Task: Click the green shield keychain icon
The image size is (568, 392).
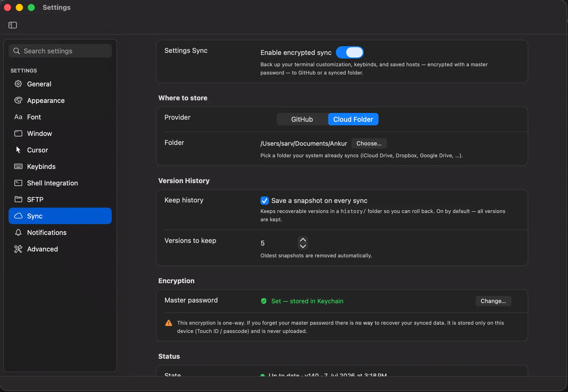Action: point(264,301)
